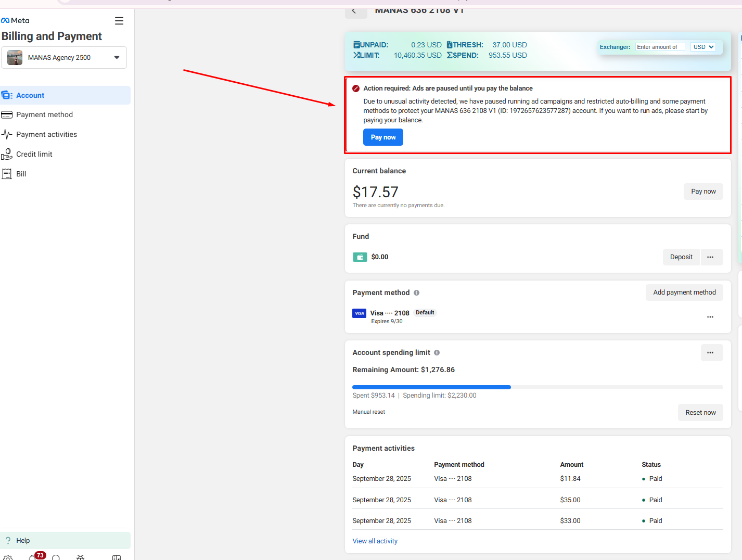This screenshot has width=742, height=560.
Task: Click the Payment activities pulse icon
Action: pyautogui.click(x=7, y=134)
